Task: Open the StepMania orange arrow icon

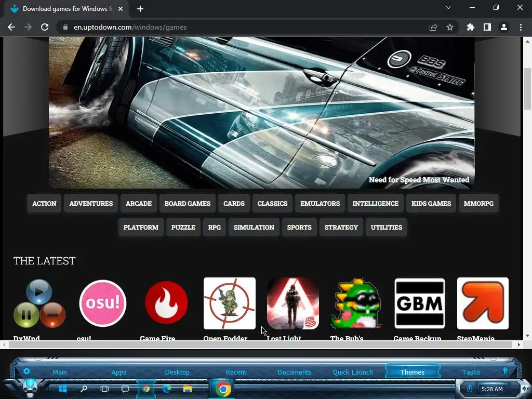Action: click(483, 303)
